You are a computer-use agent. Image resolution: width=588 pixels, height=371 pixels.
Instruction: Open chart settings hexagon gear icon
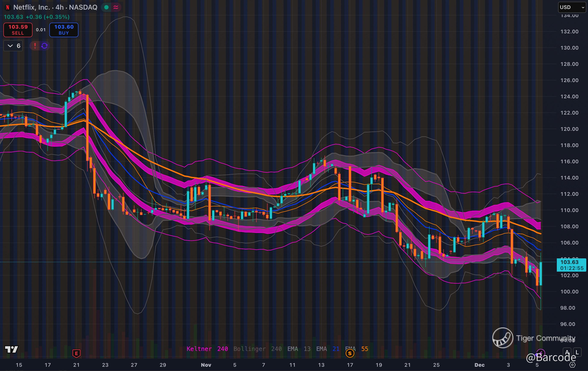572,365
